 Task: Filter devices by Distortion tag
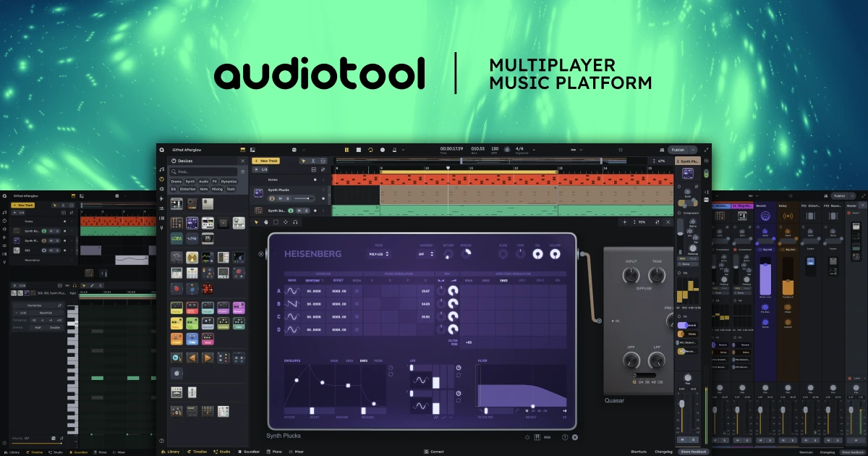188,189
